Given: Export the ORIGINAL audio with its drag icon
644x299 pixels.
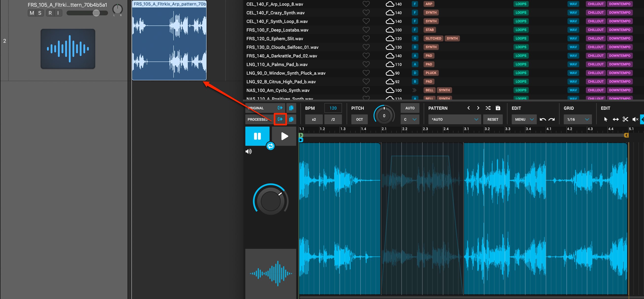Looking at the screenshot, I should pos(280,108).
